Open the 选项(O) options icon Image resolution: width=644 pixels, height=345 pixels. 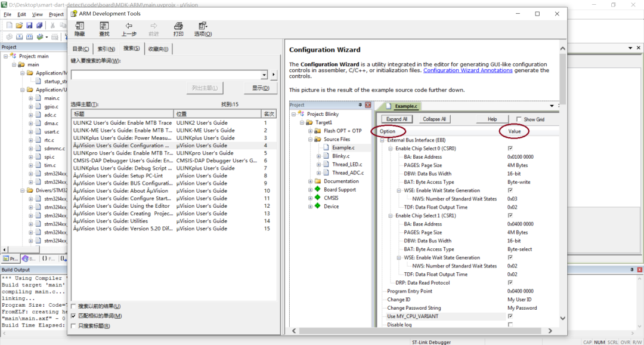pos(203,29)
